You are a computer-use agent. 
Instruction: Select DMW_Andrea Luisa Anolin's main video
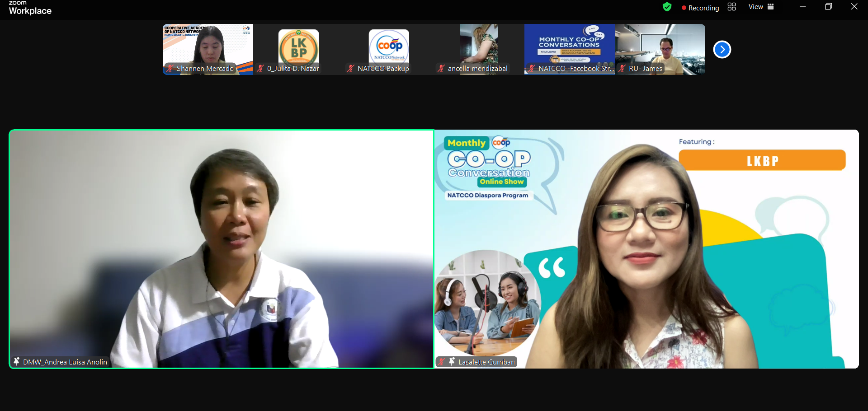pos(222,249)
